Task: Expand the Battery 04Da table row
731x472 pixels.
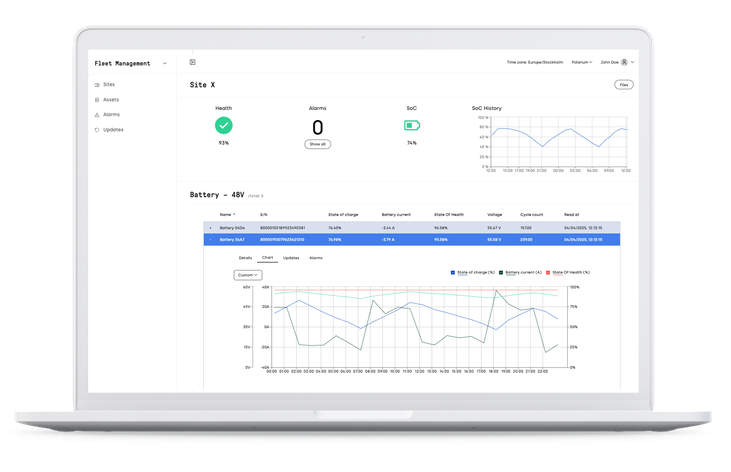Action: tap(210, 228)
